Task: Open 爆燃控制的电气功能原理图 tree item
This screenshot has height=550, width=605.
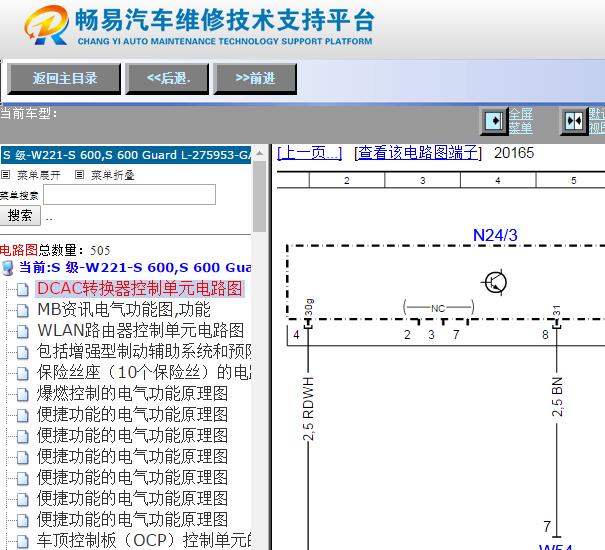Action: (x=132, y=393)
